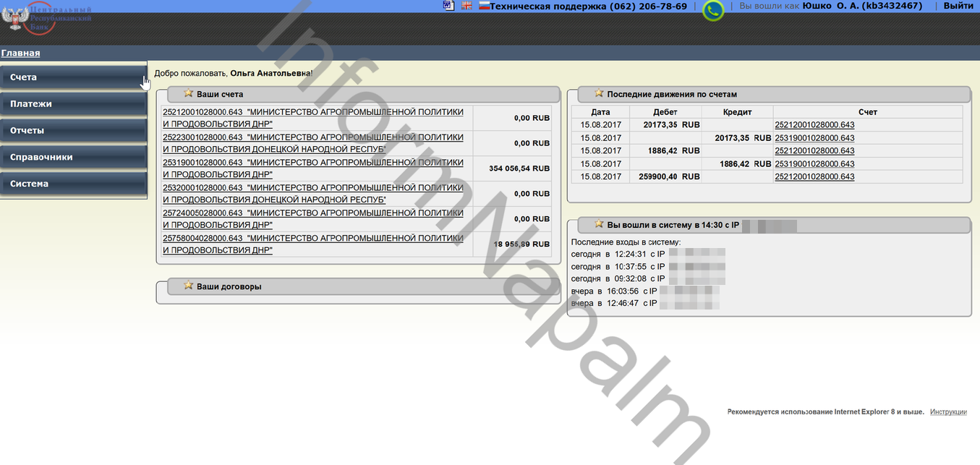Viewport: 980px width, 465px height.
Task: Click the star icon beside "Ваши договоры"
Action: tap(188, 286)
